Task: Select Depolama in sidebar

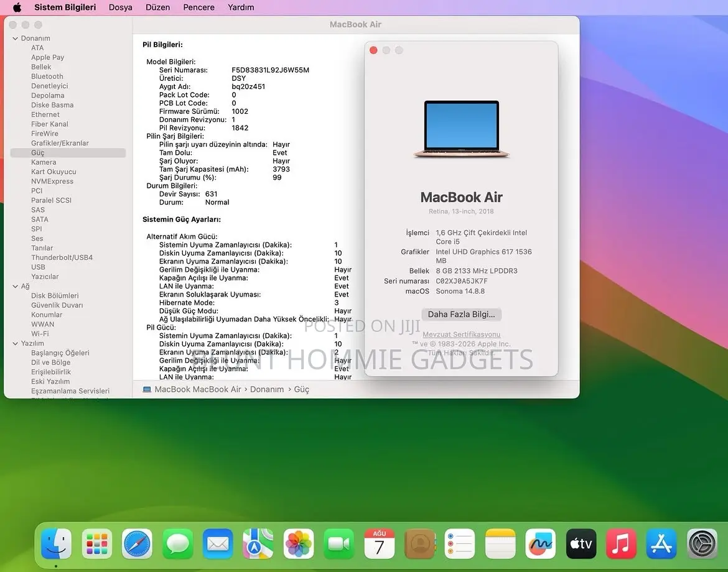Action: 47,96
